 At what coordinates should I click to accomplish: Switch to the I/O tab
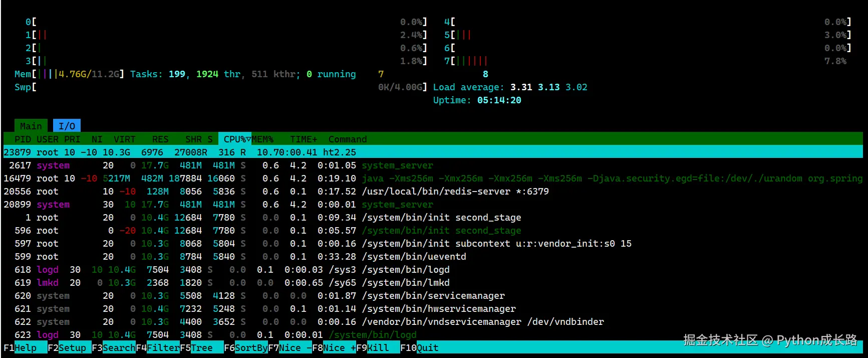click(x=67, y=126)
